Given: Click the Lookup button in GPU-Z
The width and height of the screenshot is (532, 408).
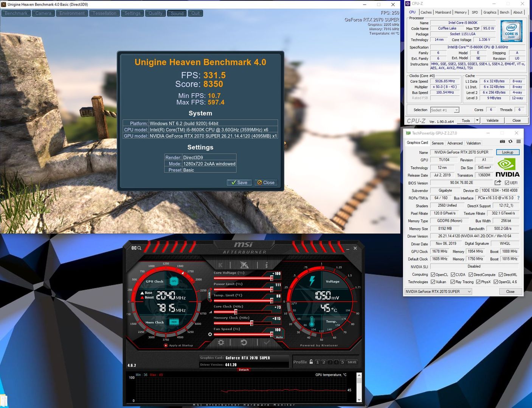Looking at the screenshot, I should (x=507, y=152).
